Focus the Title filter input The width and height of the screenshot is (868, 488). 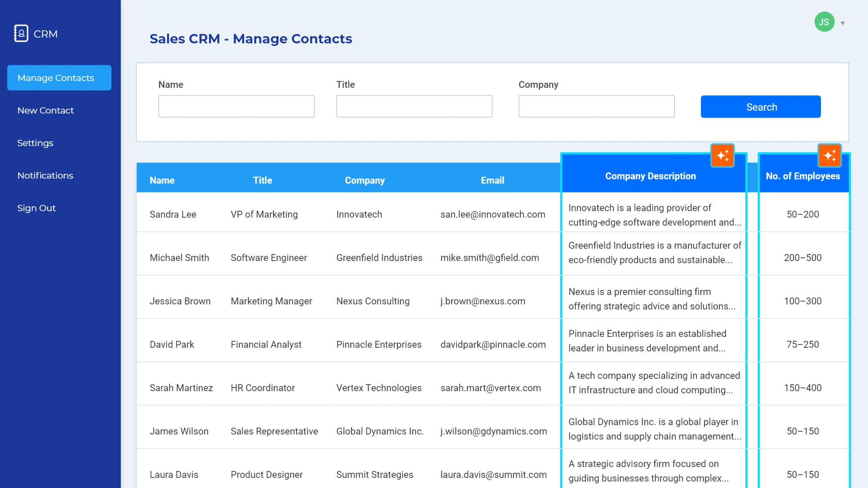tap(414, 106)
